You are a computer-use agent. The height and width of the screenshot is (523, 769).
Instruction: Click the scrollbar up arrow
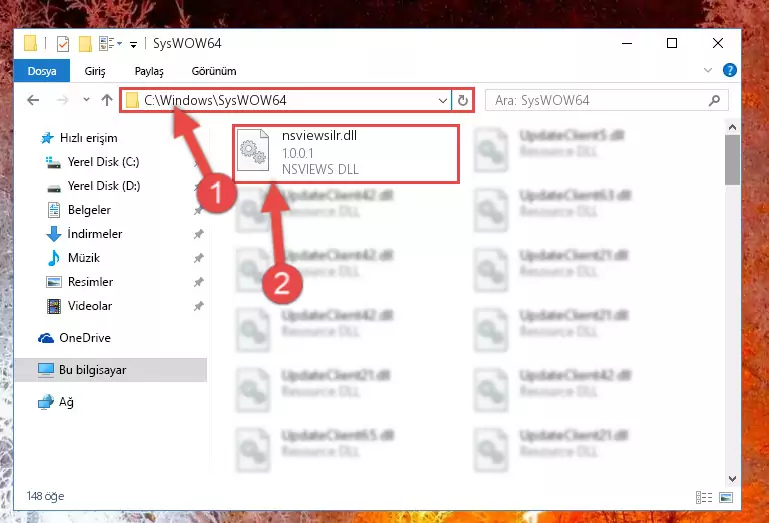(732, 128)
